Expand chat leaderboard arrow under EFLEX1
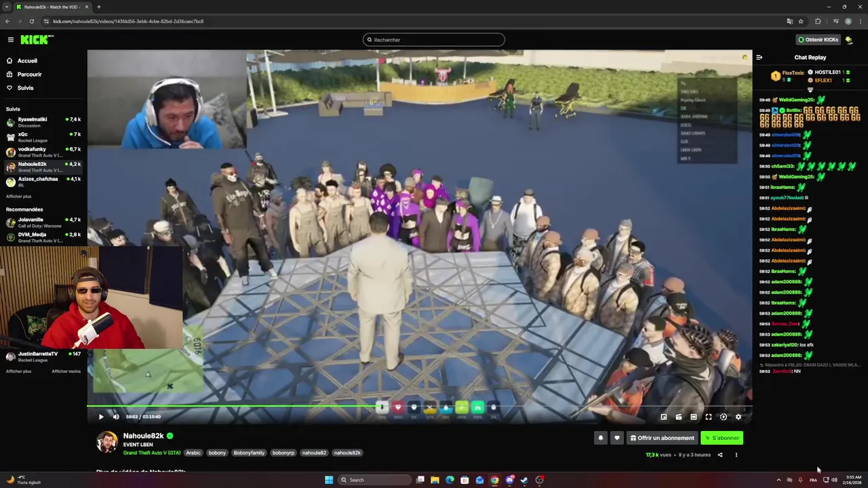This screenshot has height=488, width=868. coord(810,89)
